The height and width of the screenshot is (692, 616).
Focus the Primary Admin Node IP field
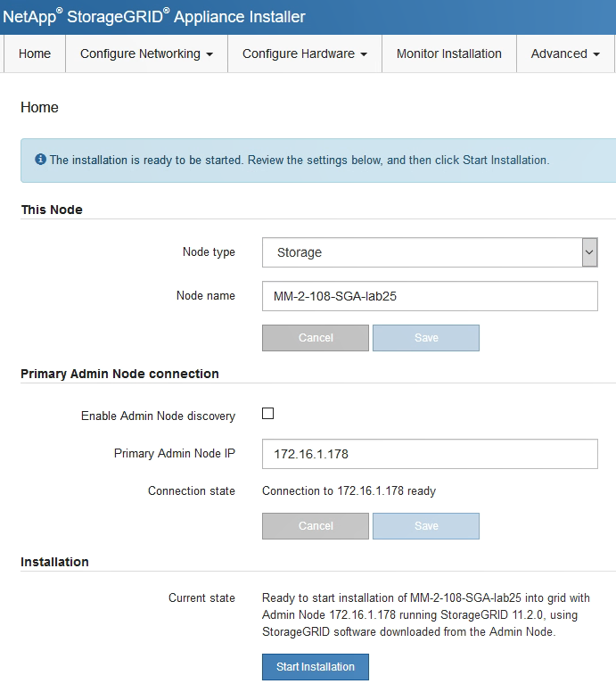pos(430,454)
